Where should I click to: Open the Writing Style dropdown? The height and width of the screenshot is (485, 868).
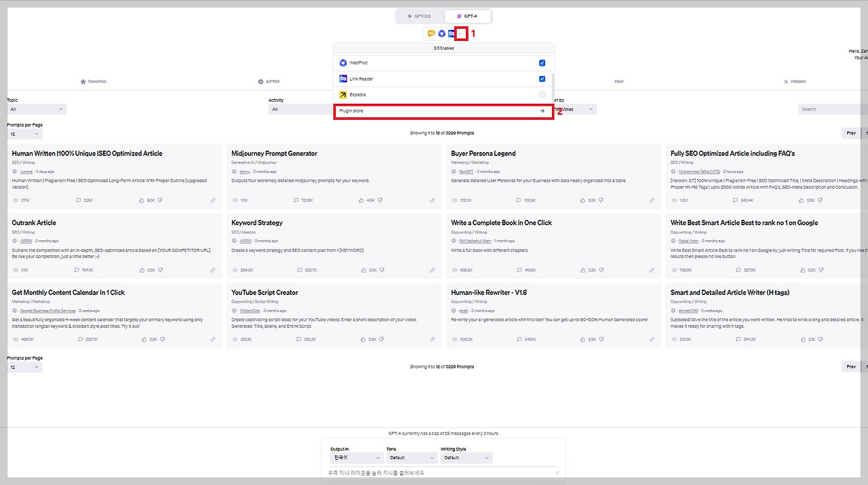click(x=466, y=458)
